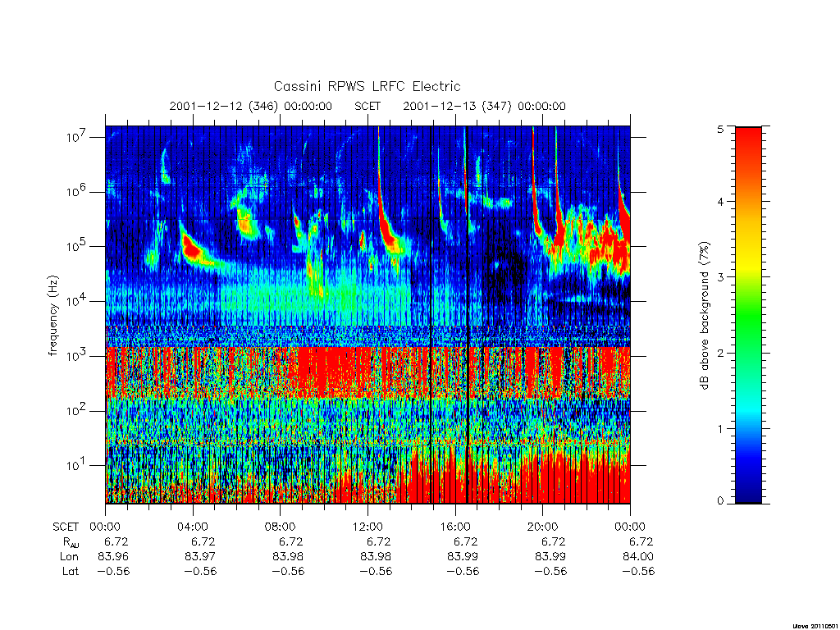This screenshot has width=840, height=630.
Task: Click the 08:00 time tick label
Action: pyautogui.click(x=280, y=527)
